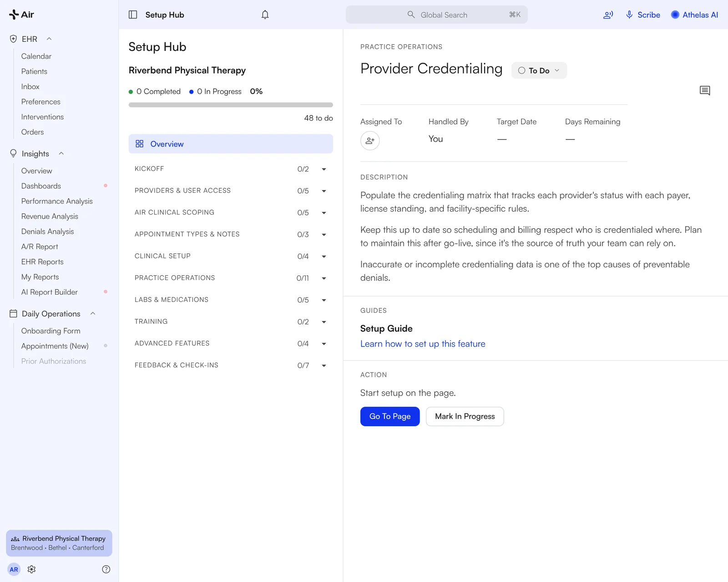Viewport: 728px width, 582px height.
Task: Click Mark In Progress button
Action: click(465, 416)
